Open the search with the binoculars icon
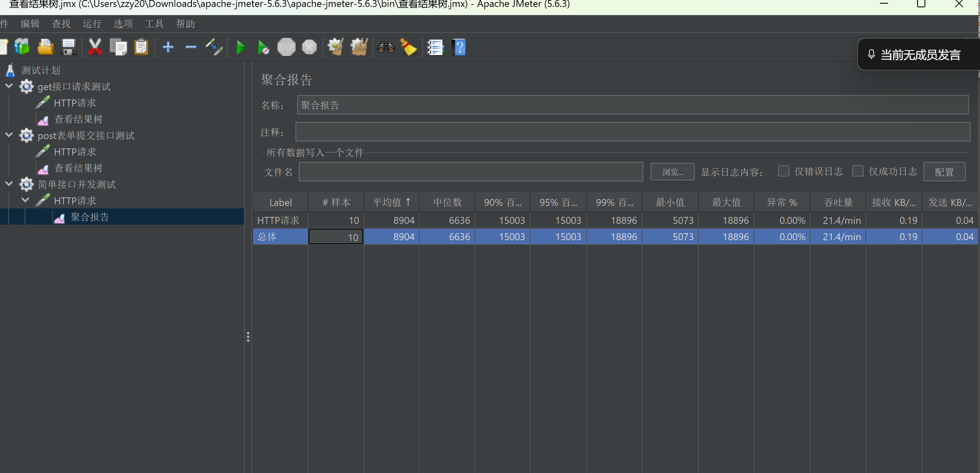This screenshot has height=473, width=980. pos(385,47)
